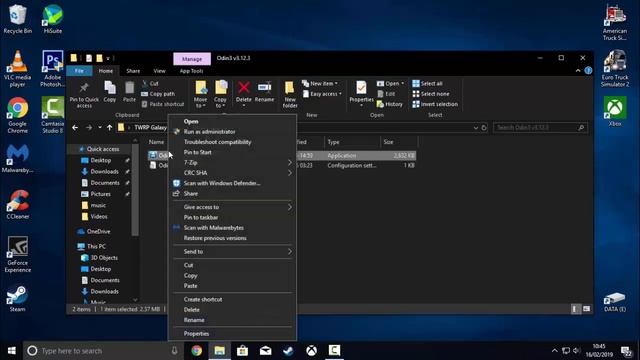640x360 pixels.
Task: Click Paste shortcut in the ribbon
Action: (x=162, y=104)
